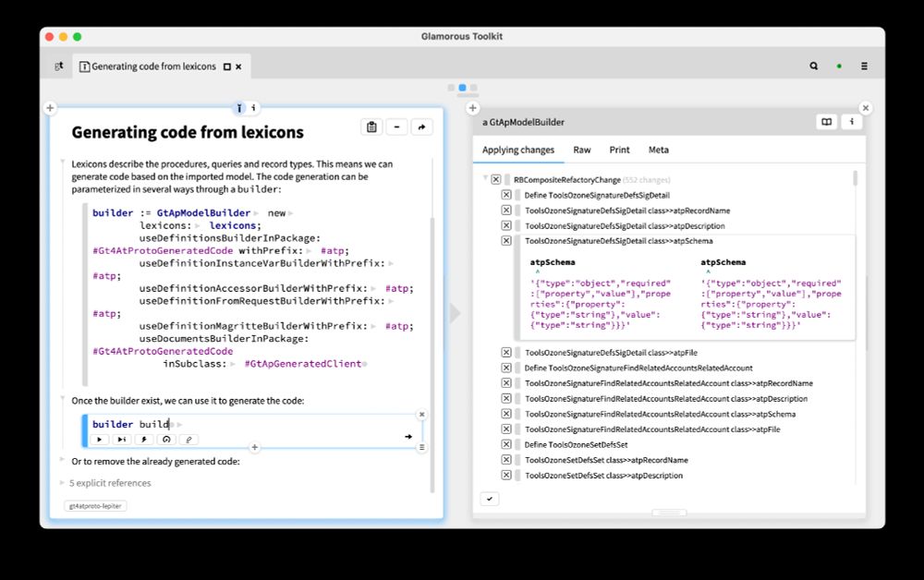Maximize the 'Generating code from lexicons' tab
The height and width of the screenshot is (580, 924).
(x=227, y=66)
